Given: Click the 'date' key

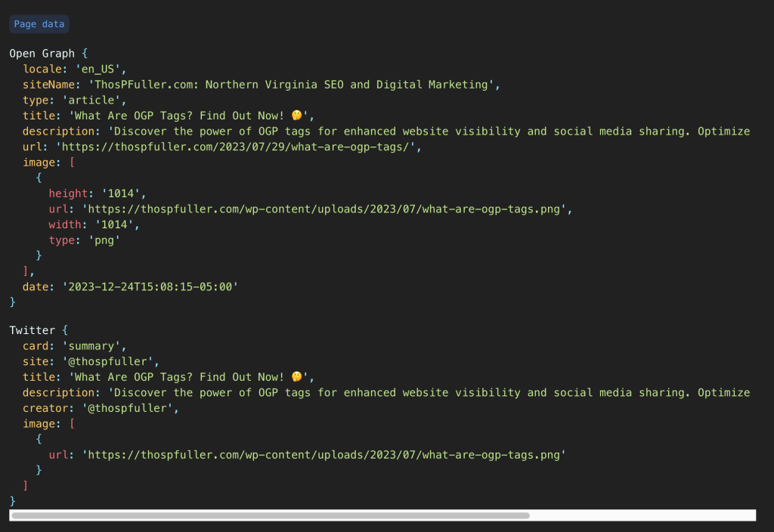Looking at the screenshot, I should click(36, 286).
